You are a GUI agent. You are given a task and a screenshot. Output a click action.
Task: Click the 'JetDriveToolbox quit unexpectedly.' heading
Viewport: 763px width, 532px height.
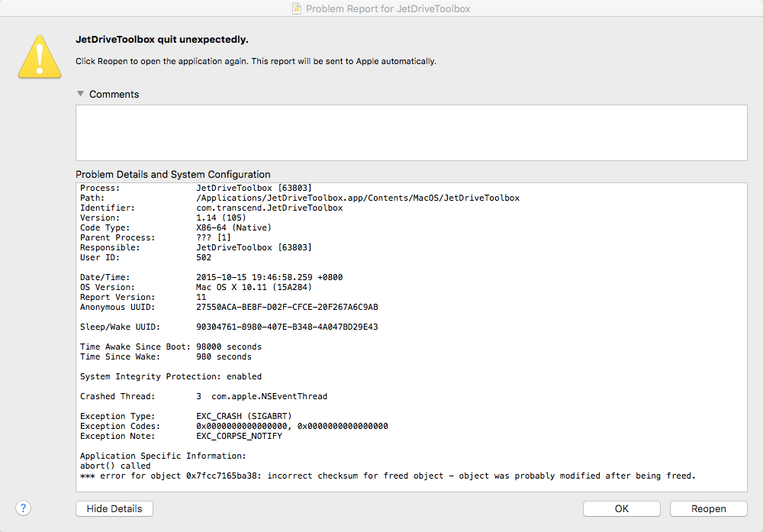click(x=162, y=40)
